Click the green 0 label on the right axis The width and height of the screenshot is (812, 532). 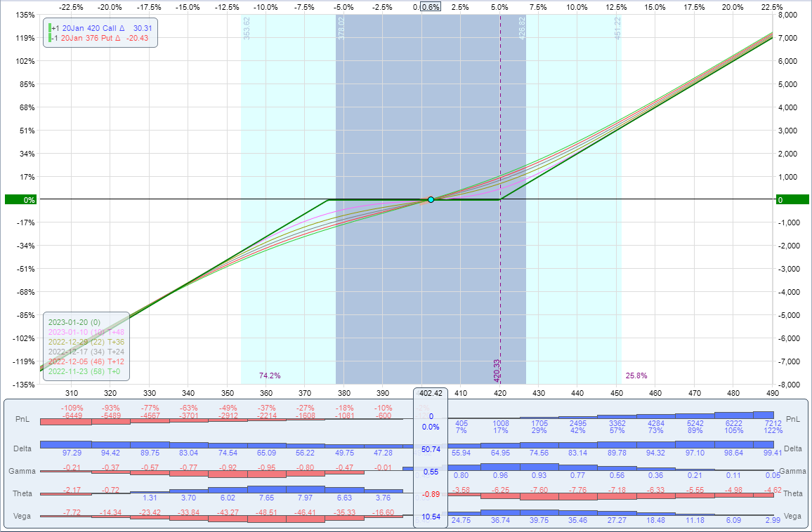point(792,200)
